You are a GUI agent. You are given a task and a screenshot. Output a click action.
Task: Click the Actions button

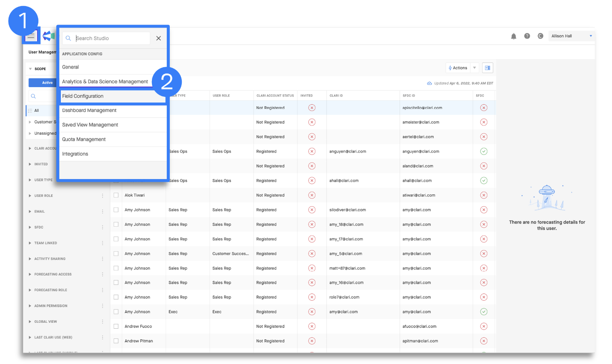458,68
